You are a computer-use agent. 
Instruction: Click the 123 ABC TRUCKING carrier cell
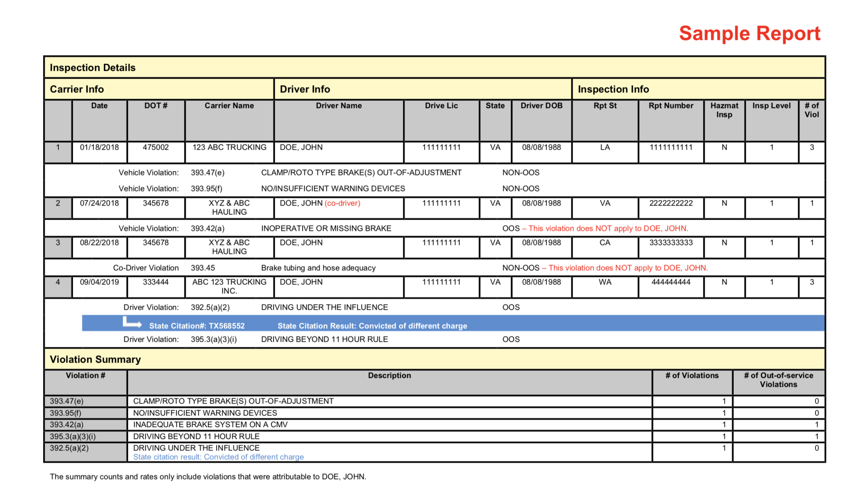229,147
